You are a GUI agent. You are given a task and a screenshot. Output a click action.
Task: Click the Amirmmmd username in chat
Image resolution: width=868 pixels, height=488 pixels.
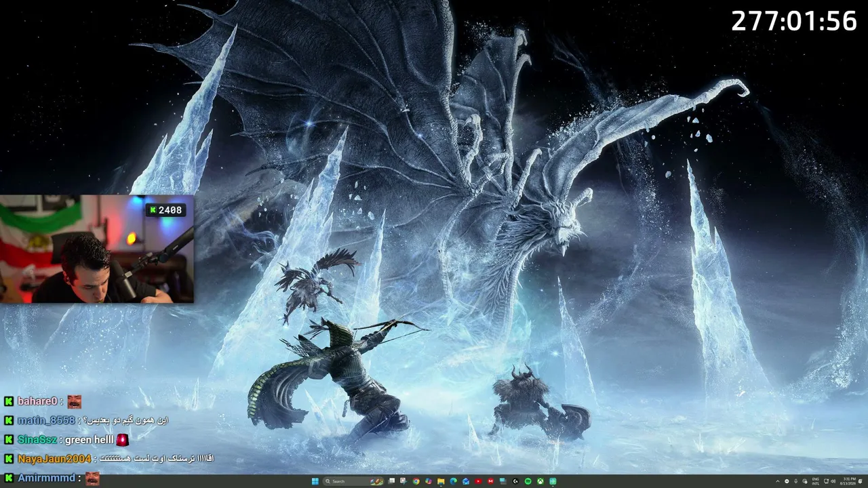(47, 479)
